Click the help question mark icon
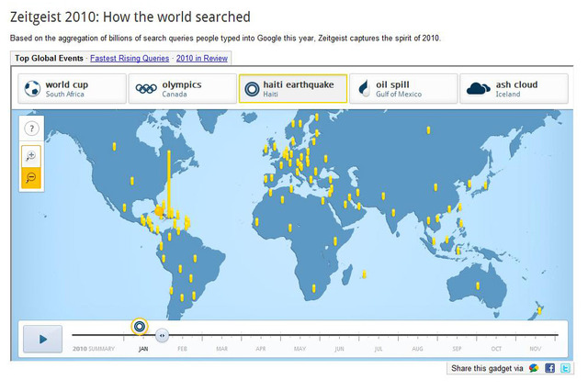 tap(30, 128)
